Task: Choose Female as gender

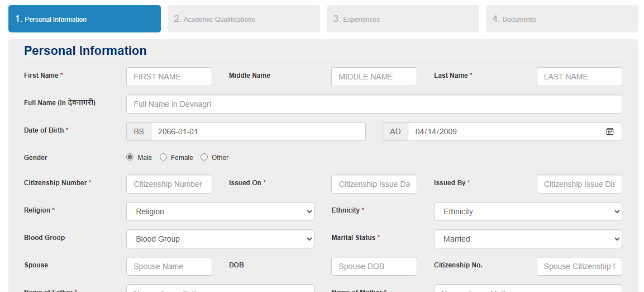Action: click(x=164, y=157)
